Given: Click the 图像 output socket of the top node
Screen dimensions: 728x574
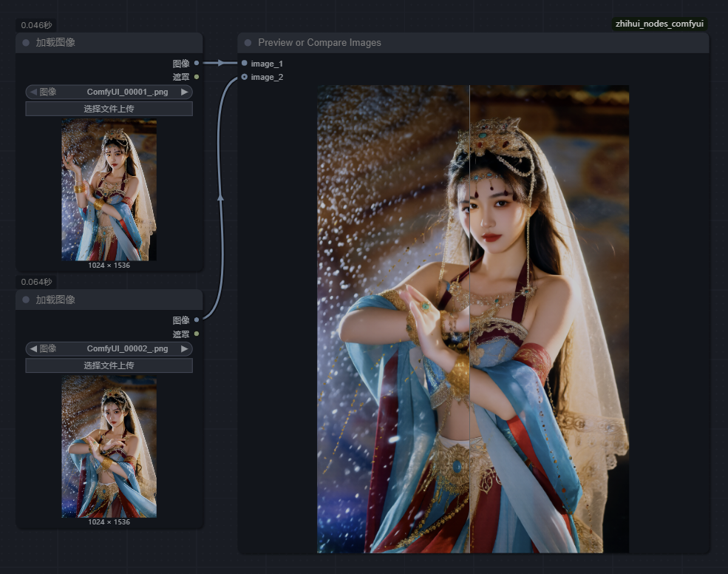Looking at the screenshot, I should [x=197, y=63].
